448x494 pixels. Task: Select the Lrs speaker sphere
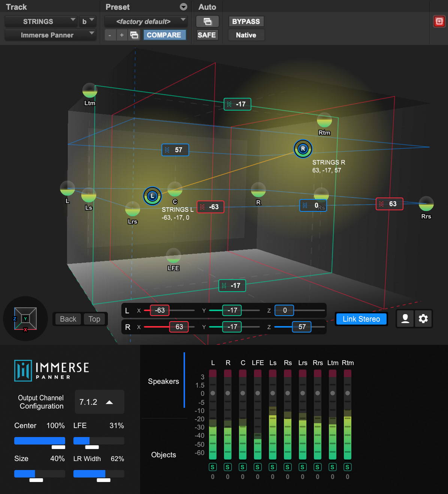133,209
